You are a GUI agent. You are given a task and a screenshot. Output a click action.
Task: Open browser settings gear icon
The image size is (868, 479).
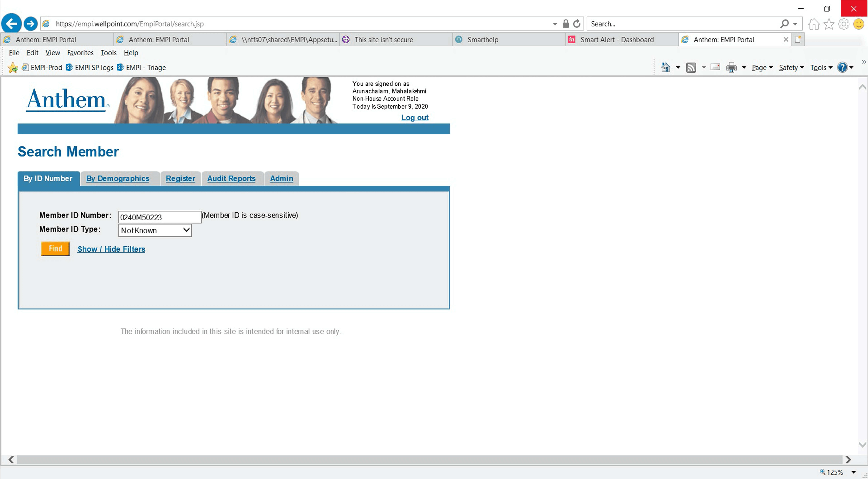(844, 24)
